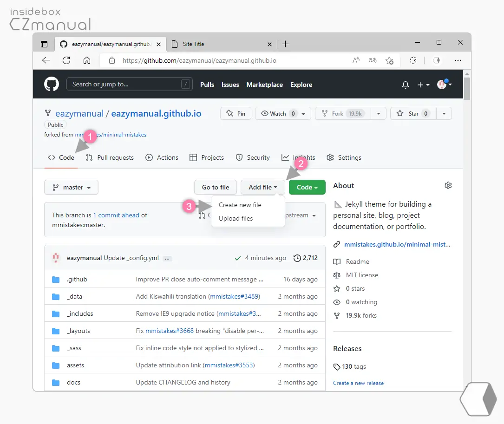504x424 pixels.
Task: Expand the Fork dropdown arrow
Action: point(378,113)
